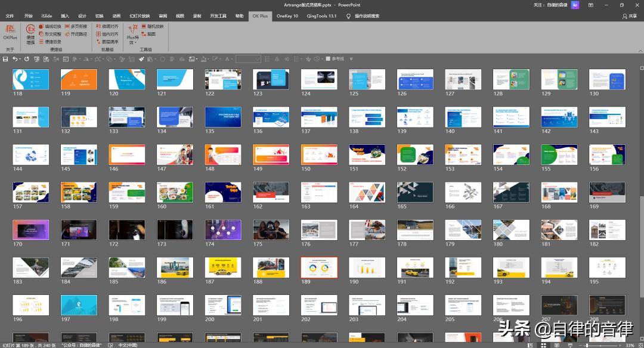The image size is (644, 348).
Task: Click the OKPlus about icon in ribbon
Action: (10, 30)
